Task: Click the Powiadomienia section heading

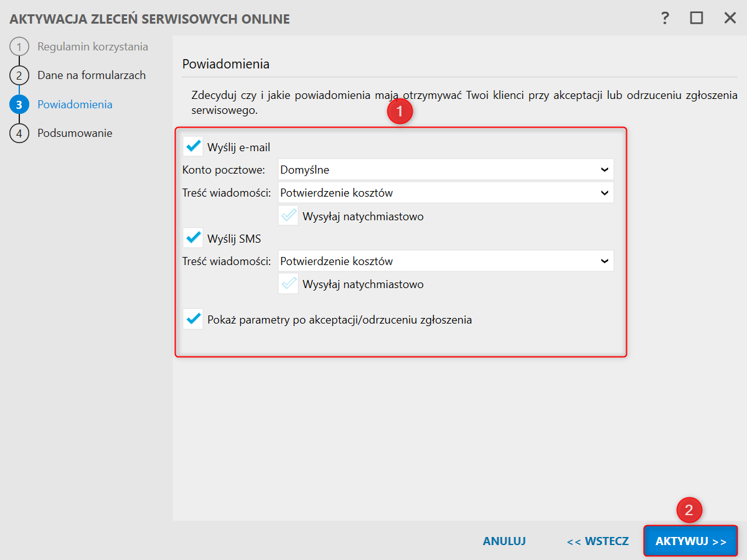Action: [225, 63]
